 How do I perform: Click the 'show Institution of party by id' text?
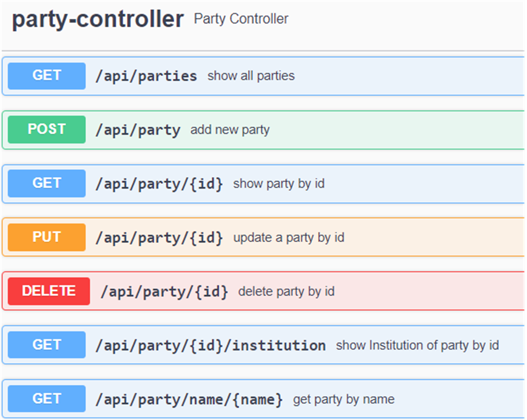click(x=418, y=345)
